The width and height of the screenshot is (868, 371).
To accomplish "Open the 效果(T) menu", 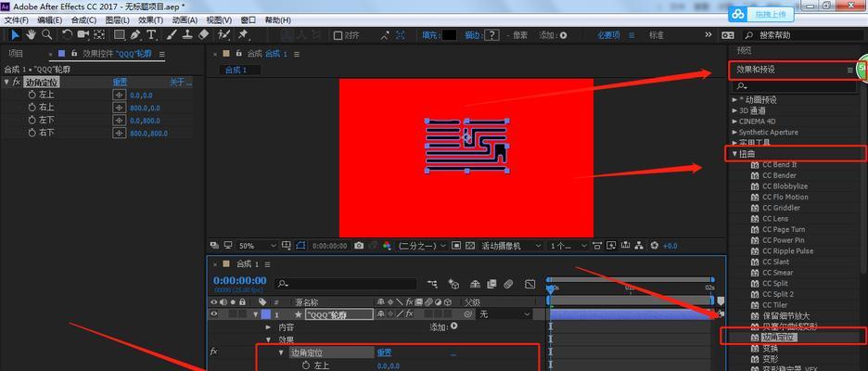I will 150,19.
